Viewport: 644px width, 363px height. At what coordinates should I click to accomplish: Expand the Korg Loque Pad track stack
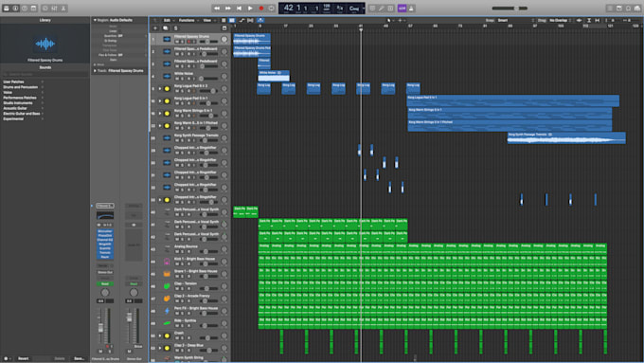[x=160, y=89]
